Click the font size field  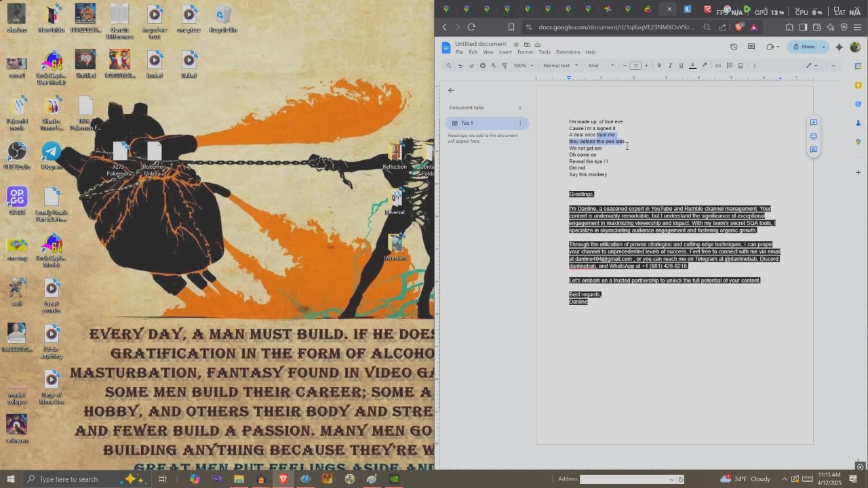[635, 66]
